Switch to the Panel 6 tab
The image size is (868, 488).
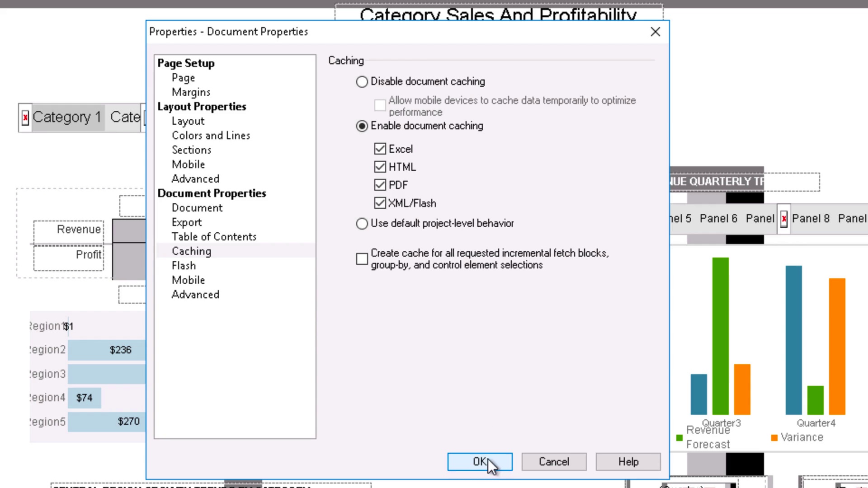coord(718,219)
